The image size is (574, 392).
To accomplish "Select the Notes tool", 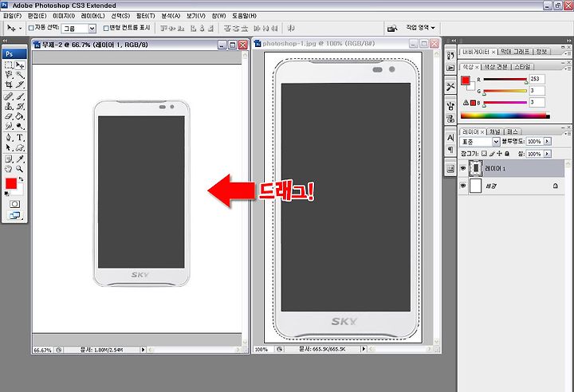I will tap(9, 159).
